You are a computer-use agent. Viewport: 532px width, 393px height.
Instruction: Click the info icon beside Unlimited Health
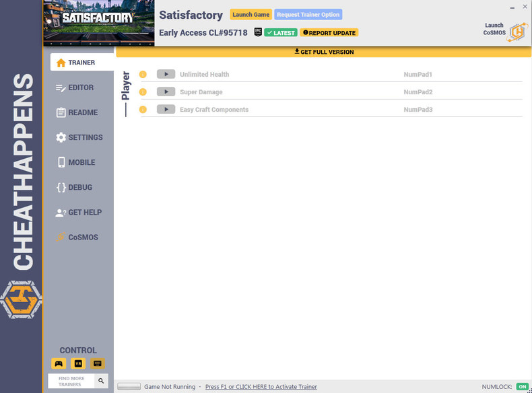(x=143, y=74)
